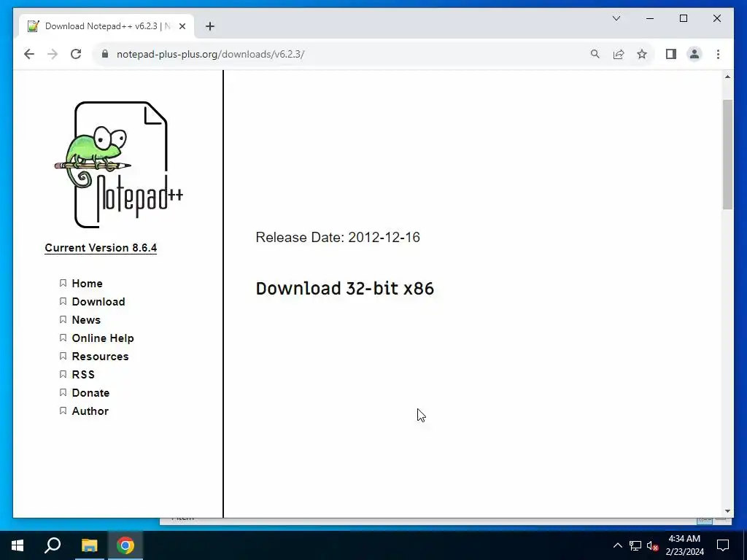
Task: Click the browser forward arrow
Action: (x=53, y=54)
